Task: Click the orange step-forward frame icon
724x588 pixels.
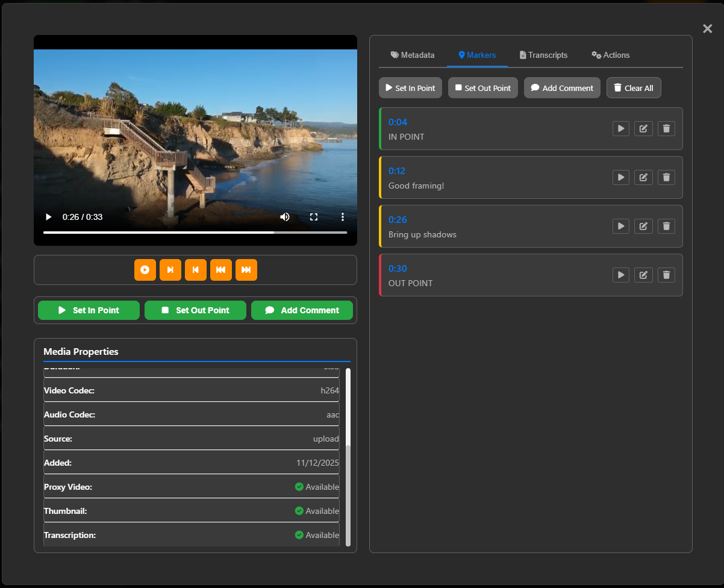Action: (x=170, y=270)
